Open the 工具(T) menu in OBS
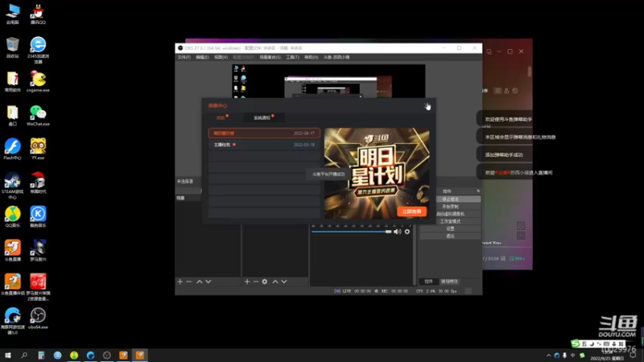 292,57
